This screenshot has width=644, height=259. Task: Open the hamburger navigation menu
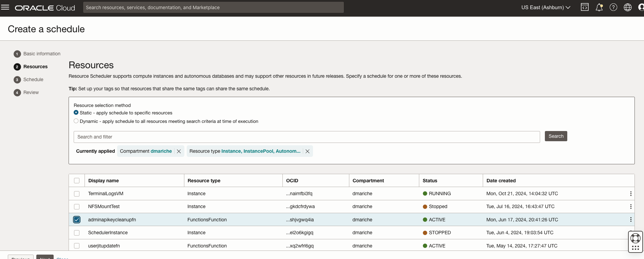[x=5, y=7]
